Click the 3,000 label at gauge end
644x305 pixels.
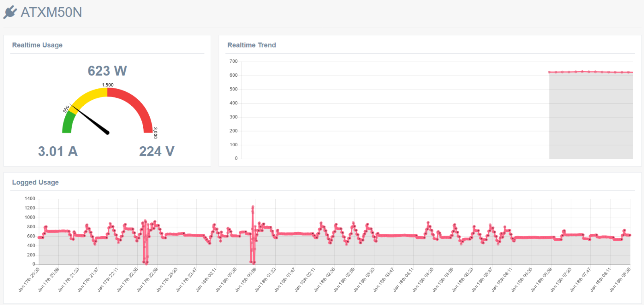[x=155, y=133]
